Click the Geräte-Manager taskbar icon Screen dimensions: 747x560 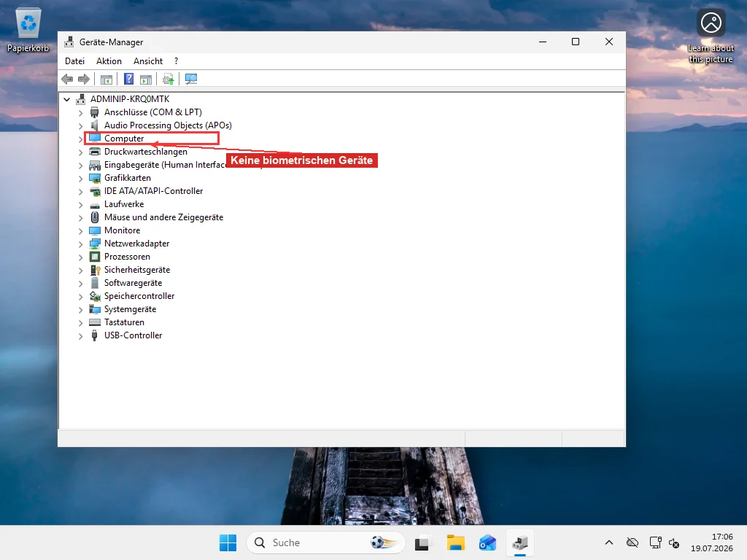(x=519, y=542)
